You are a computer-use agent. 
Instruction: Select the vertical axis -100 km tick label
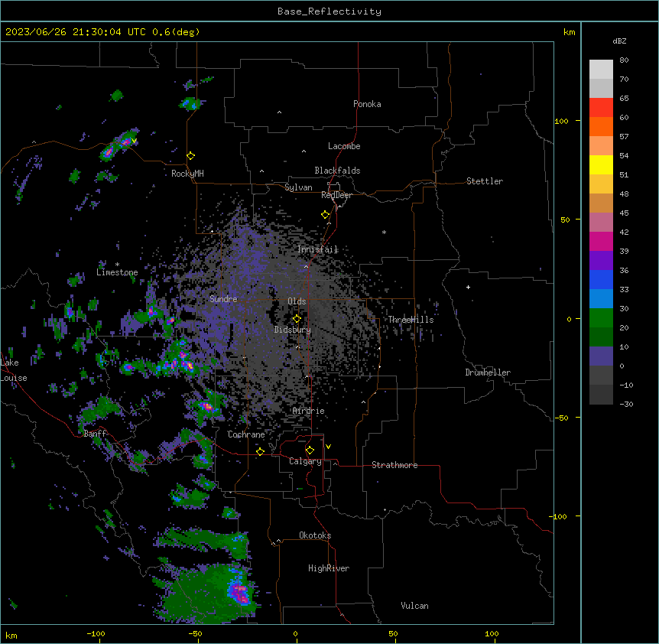pyautogui.click(x=559, y=516)
